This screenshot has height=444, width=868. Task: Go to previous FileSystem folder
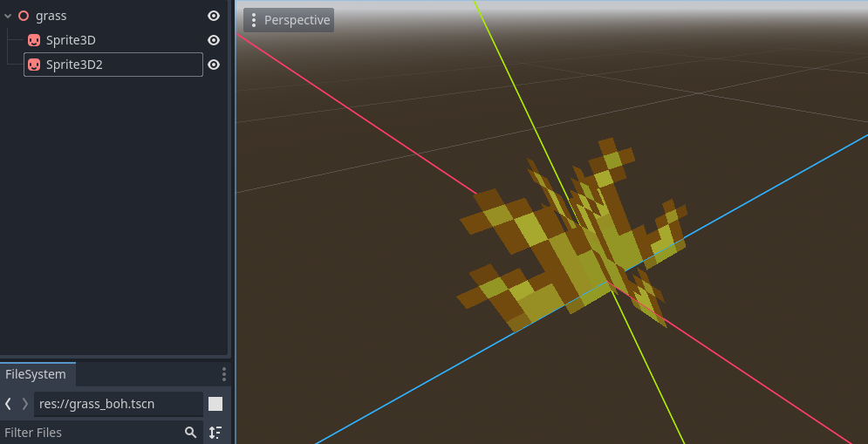8,404
